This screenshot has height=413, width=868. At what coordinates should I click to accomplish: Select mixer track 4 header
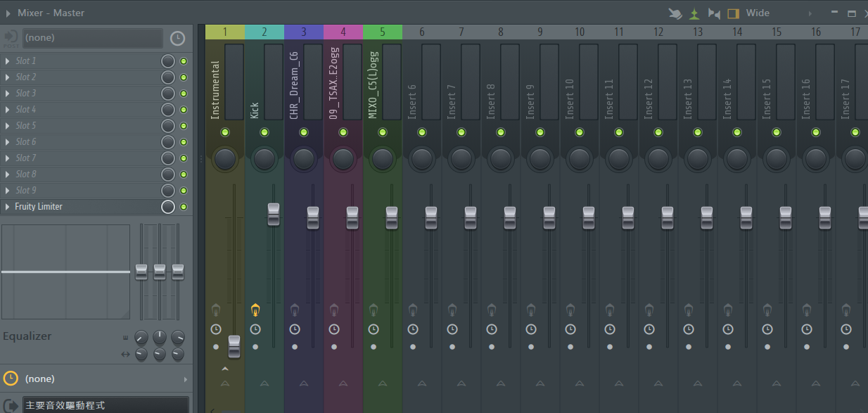coord(343,32)
